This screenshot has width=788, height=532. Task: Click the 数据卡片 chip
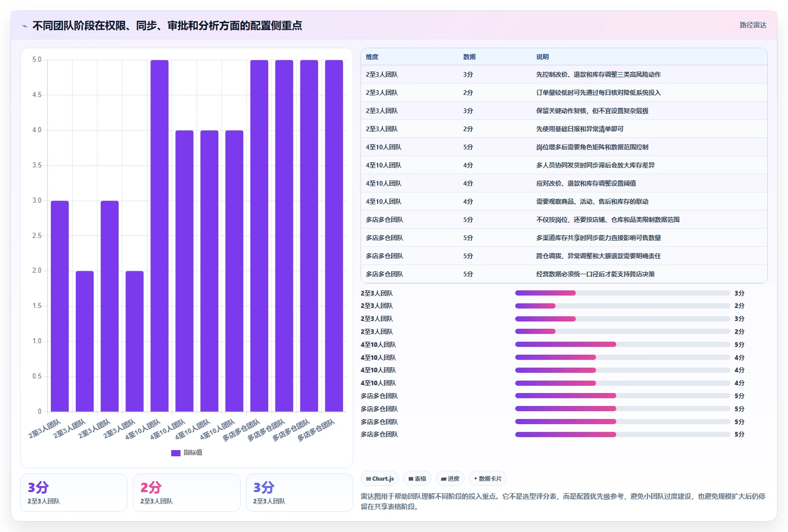pos(488,479)
